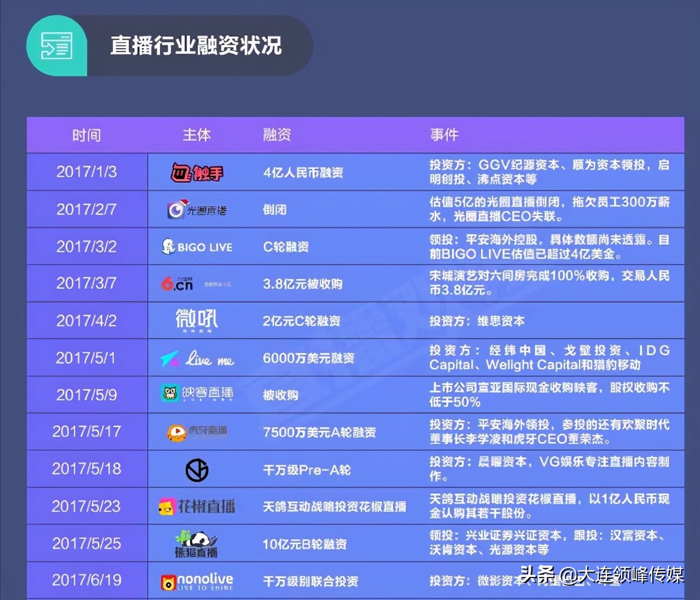This screenshot has height=600, width=700.
Task: Click the 天鸽互动战略投资花椒直播 financing cell
Action: pyautogui.click(x=335, y=507)
